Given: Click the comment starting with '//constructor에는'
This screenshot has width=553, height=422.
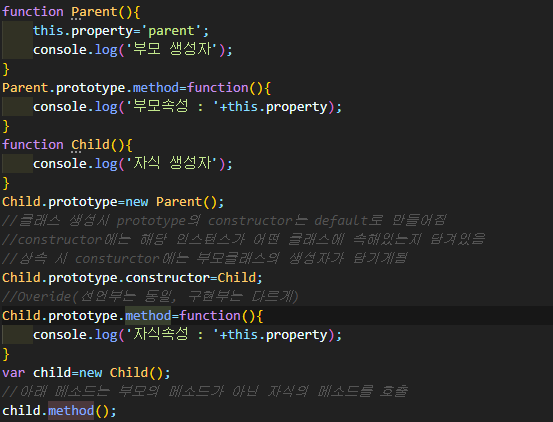Looking at the screenshot, I should click(x=243, y=240).
